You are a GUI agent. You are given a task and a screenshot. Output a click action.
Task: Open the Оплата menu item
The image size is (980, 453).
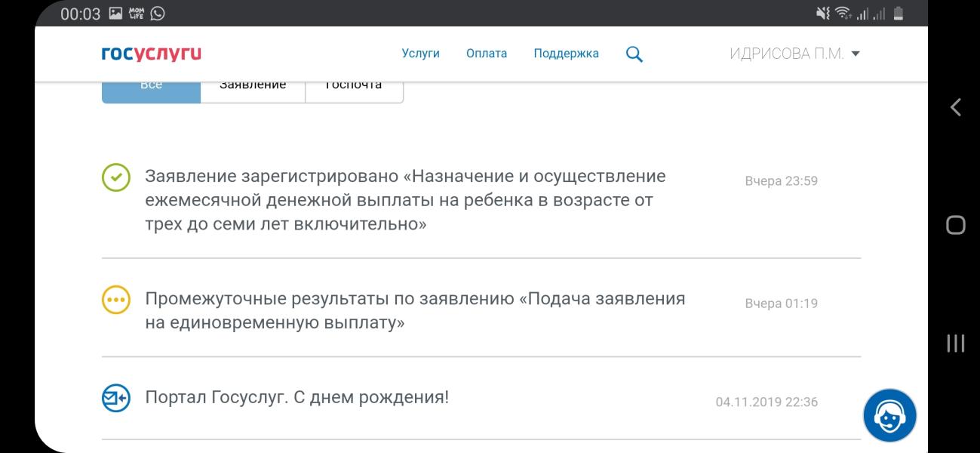click(x=487, y=54)
